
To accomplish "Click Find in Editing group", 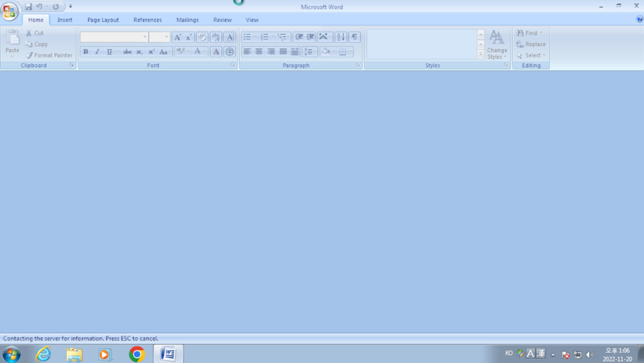I will click(x=529, y=33).
